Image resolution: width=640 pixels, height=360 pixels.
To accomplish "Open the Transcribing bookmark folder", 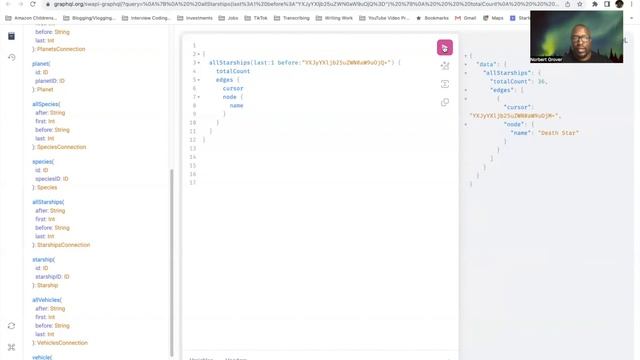I will click(292, 18).
